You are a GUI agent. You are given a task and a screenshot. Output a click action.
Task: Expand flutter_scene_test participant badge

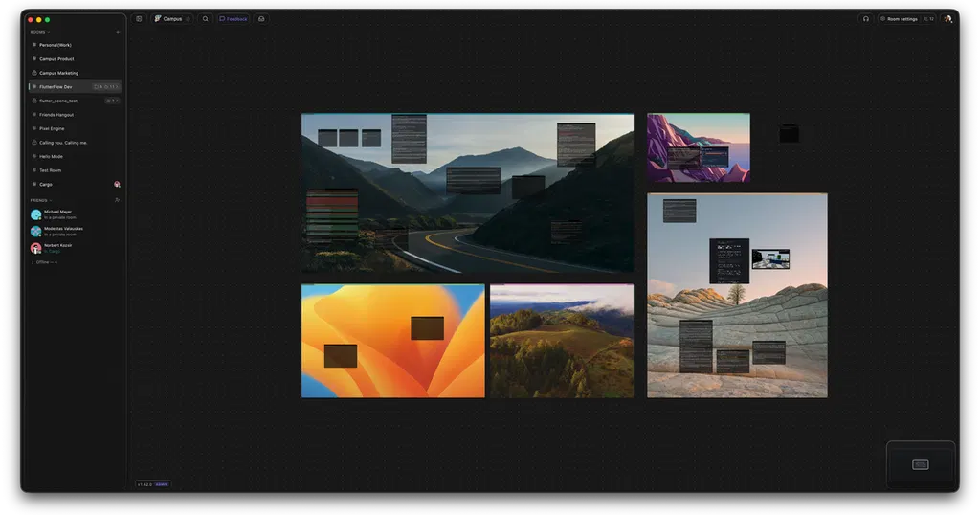click(112, 101)
